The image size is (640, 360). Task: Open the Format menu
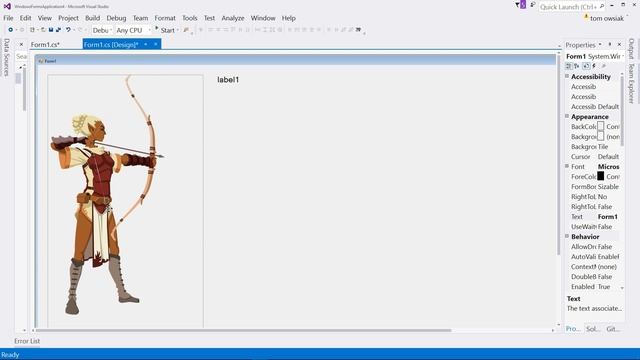165,18
